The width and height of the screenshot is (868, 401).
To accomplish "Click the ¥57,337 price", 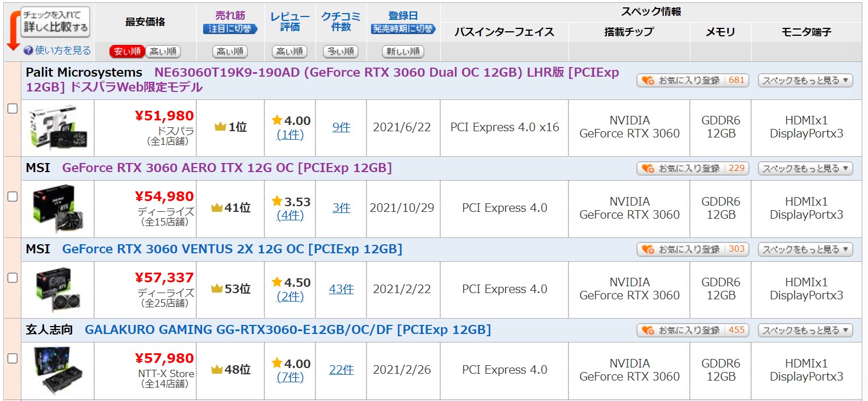I will point(165,278).
